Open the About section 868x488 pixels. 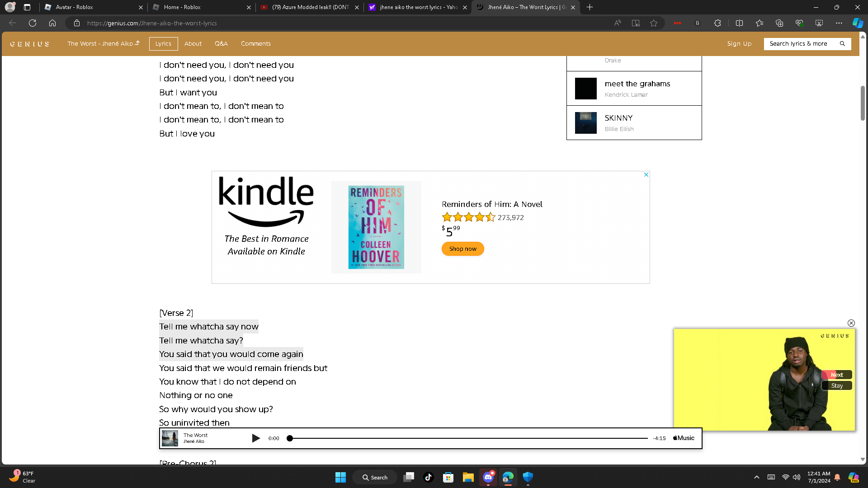click(193, 44)
